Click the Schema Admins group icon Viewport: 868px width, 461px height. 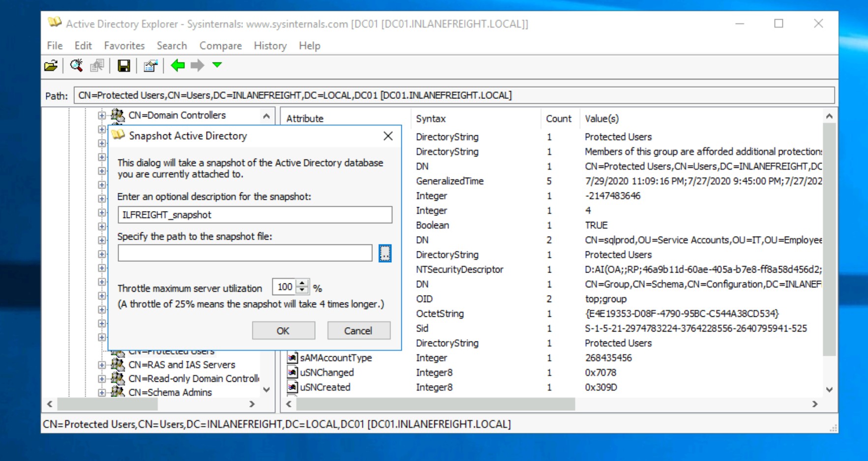[x=118, y=392]
